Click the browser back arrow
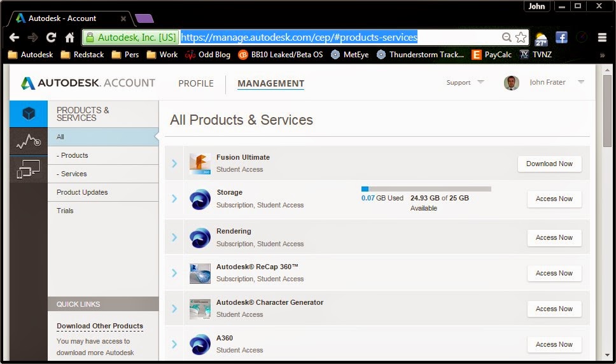616x364 pixels. [14, 38]
